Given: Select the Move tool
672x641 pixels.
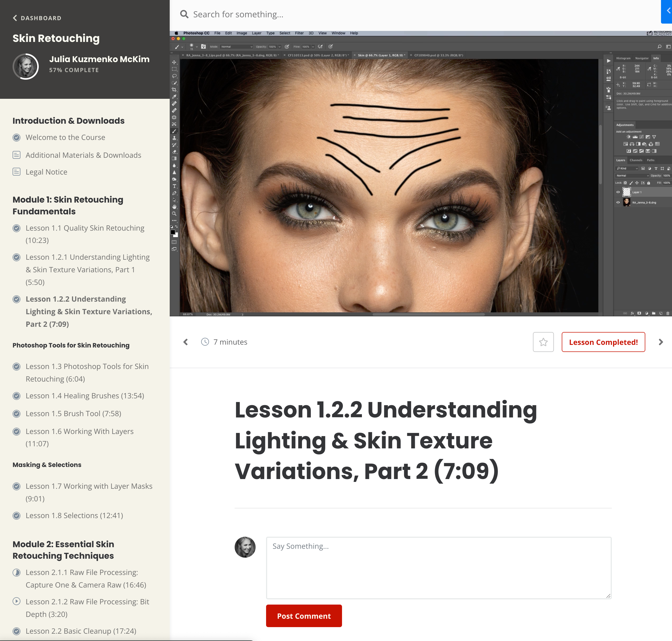Looking at the screenshot, I should point(174,62).
